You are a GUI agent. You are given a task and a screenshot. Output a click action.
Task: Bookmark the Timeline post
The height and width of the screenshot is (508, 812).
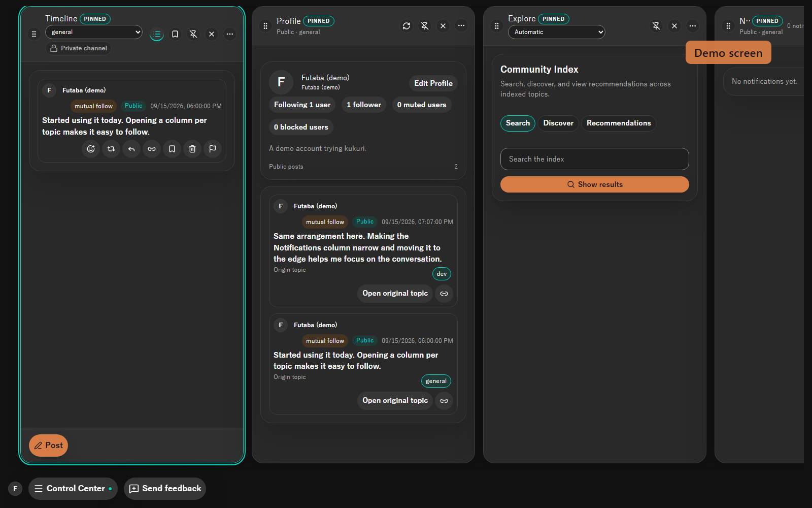172,149
